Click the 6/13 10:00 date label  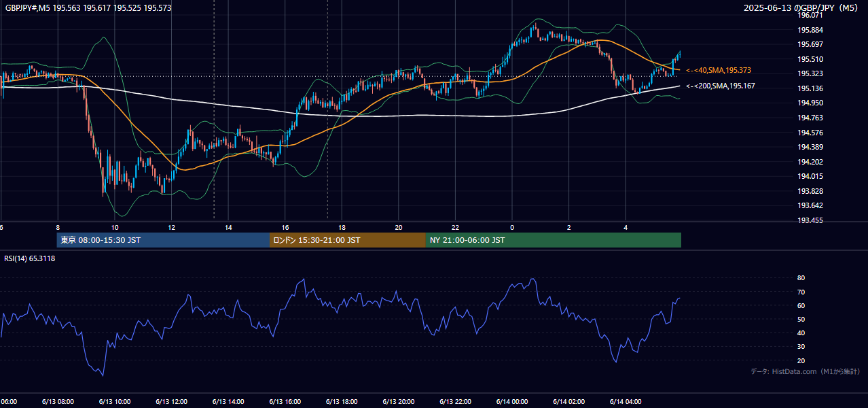click(x=114, y=401)
